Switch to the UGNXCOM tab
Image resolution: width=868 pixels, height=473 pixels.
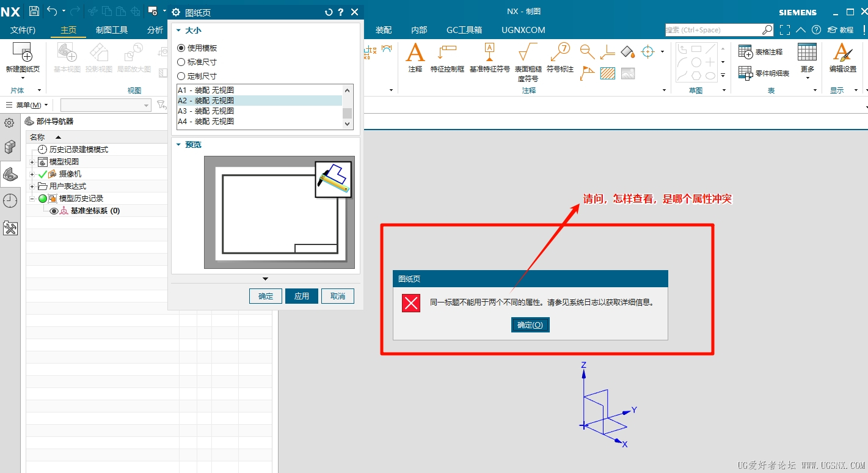(x=523, y=30)
